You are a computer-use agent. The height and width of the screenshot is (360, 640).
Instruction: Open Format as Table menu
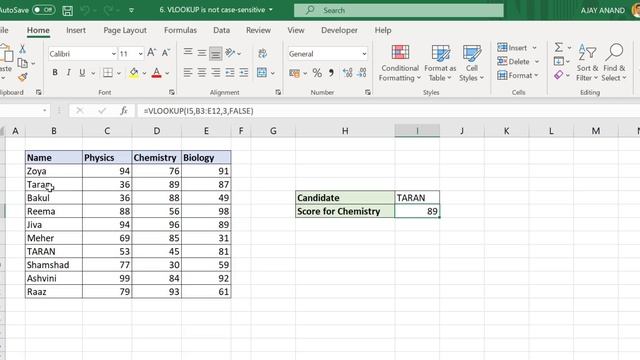(440, 63)
